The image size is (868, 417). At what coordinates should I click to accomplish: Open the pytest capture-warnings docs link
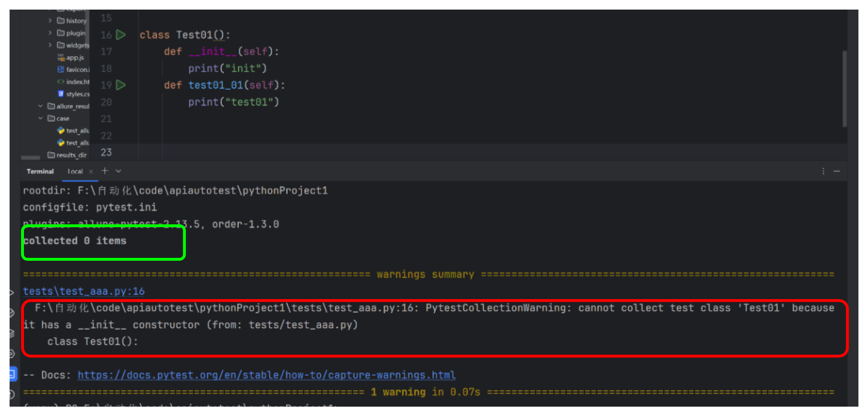coord(267,375)
